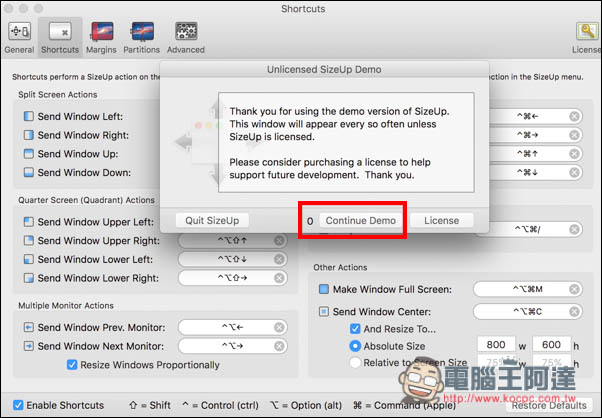
Task: Click the Send Window Lower Left icon
Action: (x=28, y=259)
